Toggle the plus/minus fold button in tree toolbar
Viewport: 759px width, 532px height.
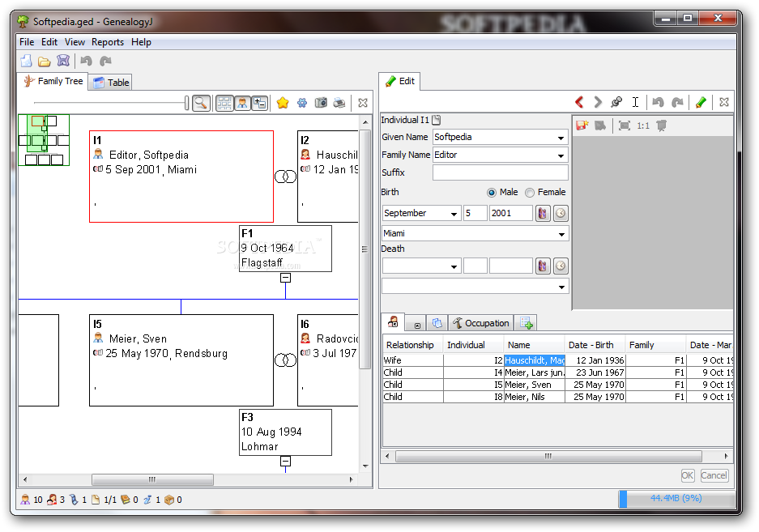[x=260, y=103]
